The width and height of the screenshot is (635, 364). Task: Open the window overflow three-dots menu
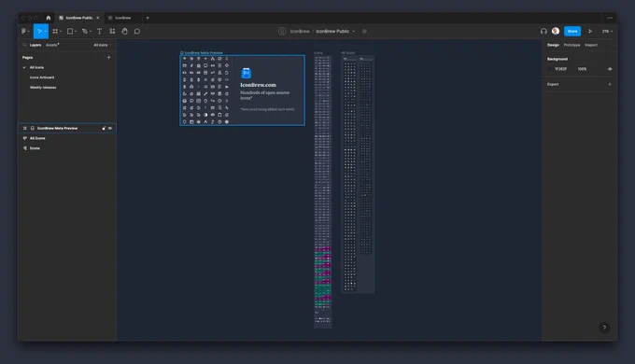point(610,18)
